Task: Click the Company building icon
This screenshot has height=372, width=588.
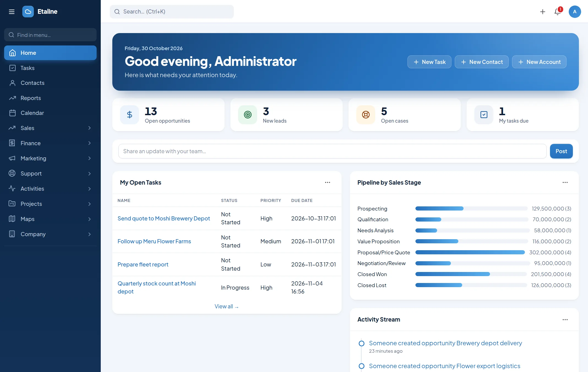Action: (12, 234)
